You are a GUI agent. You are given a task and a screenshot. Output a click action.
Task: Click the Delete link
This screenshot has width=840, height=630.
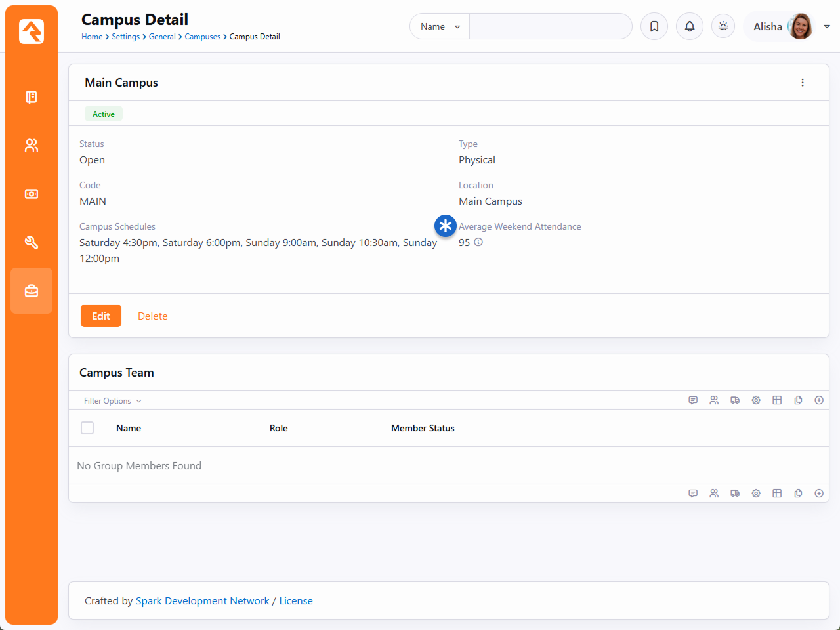[152, 316]
